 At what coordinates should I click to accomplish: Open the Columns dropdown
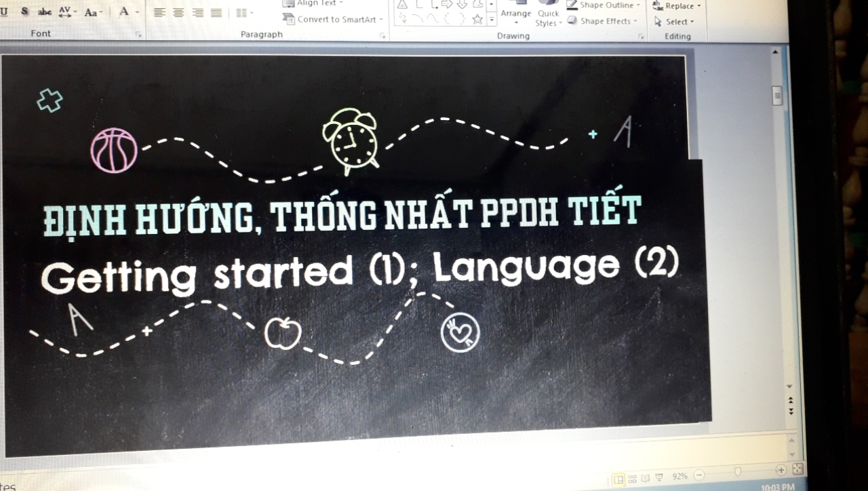point(244,12)
